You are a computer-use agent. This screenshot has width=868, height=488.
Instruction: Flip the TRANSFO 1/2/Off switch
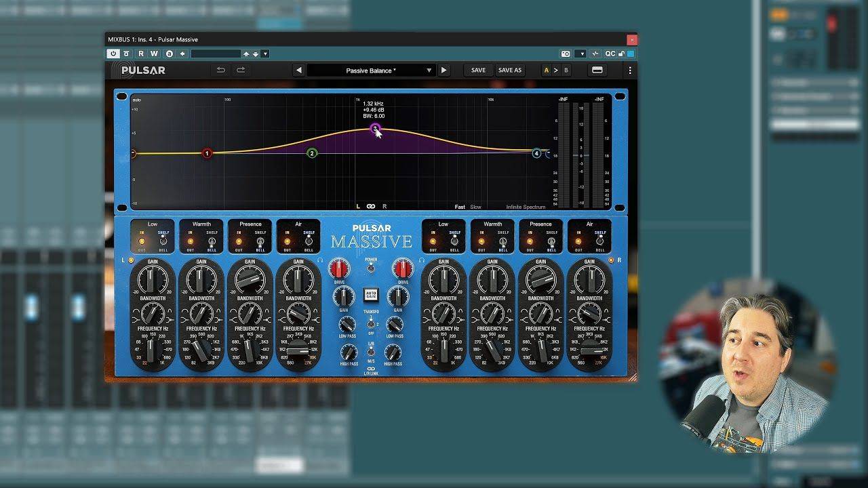tap(371, 323)
